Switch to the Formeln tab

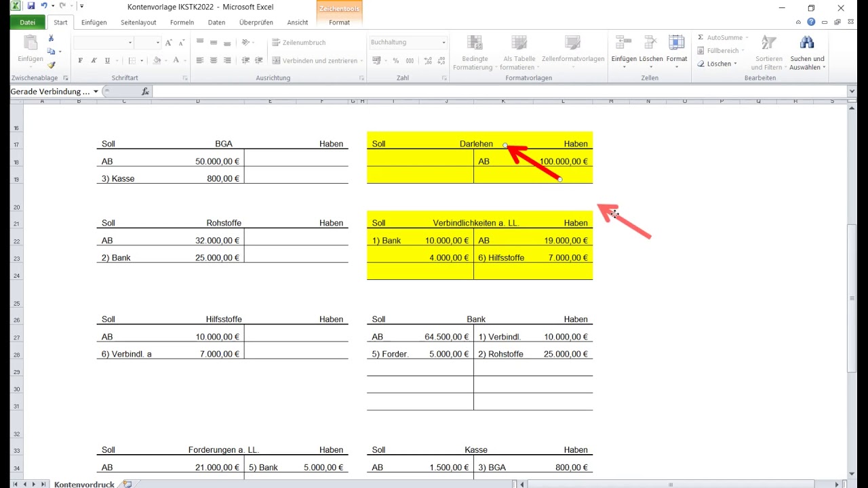[182, 22]
